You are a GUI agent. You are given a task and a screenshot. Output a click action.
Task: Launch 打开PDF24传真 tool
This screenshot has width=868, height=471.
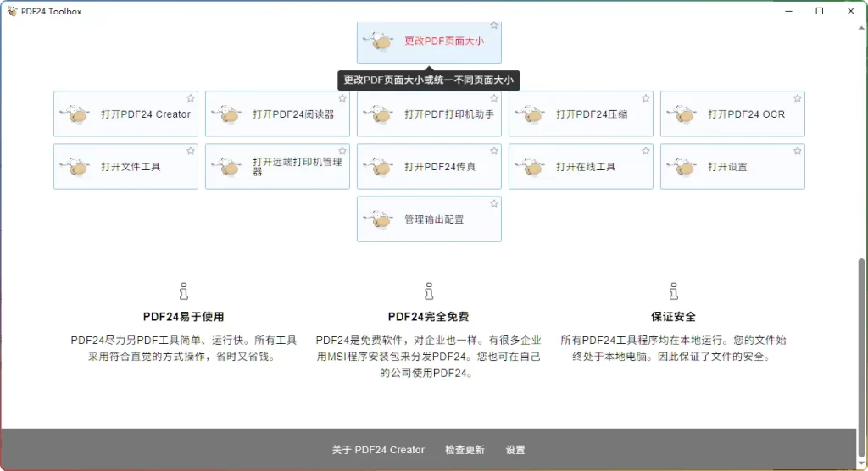click(440, 167)
